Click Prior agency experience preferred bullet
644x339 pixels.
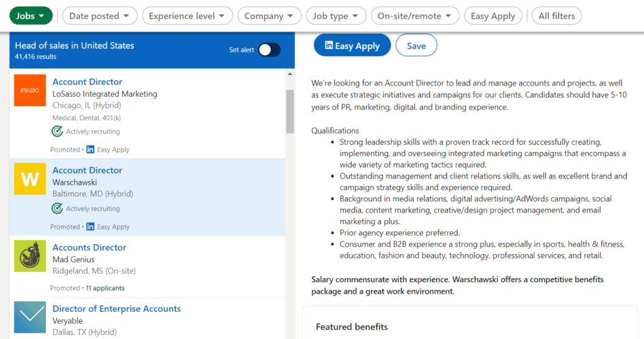click(399, 233)
